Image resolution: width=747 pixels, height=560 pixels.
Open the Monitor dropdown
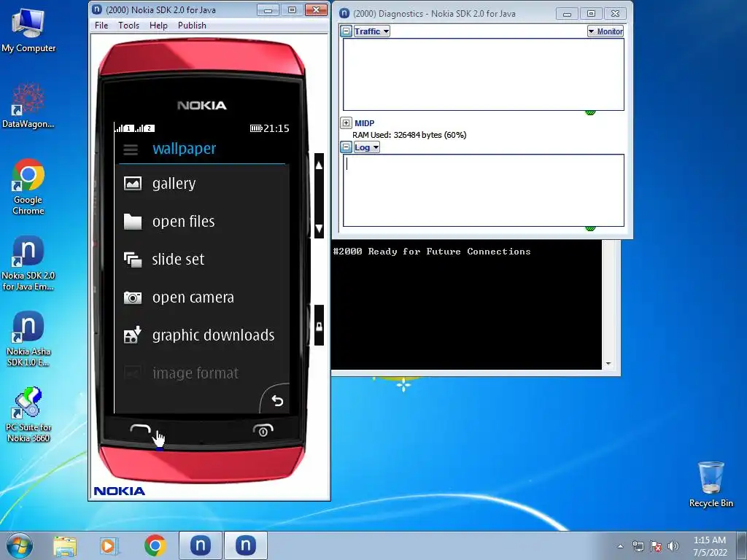tap(605, 31)
